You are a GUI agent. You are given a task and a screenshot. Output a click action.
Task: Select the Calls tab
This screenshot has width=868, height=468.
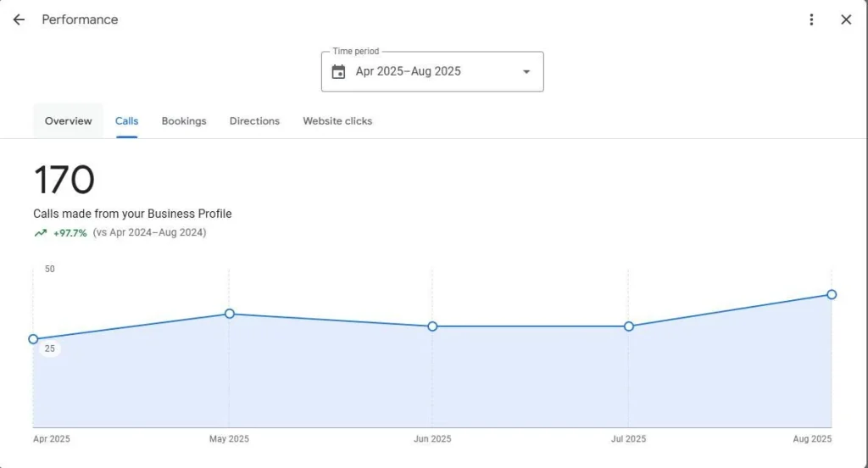127,120
